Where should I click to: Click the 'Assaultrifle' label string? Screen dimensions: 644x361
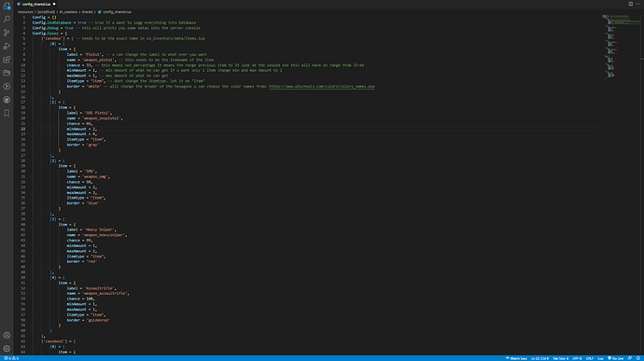[100, 288]
